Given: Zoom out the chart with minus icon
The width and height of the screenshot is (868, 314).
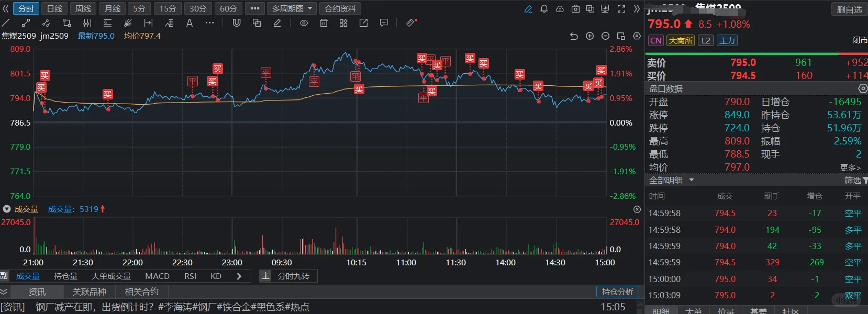Looking at the screenshot, I should tap(605, 36).
